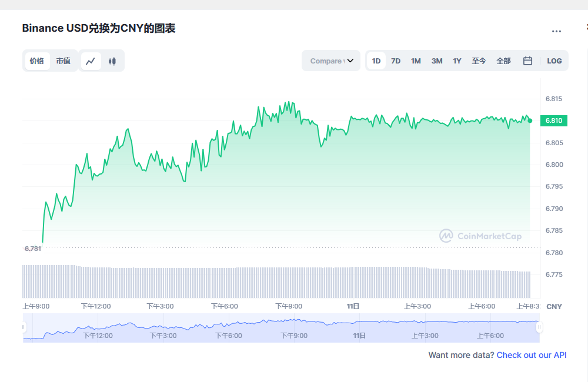Viewport: 588px width, 382px height.
Task: Click the chart title Binance USD兑换为CNY的图表
Action: [99, 28]
